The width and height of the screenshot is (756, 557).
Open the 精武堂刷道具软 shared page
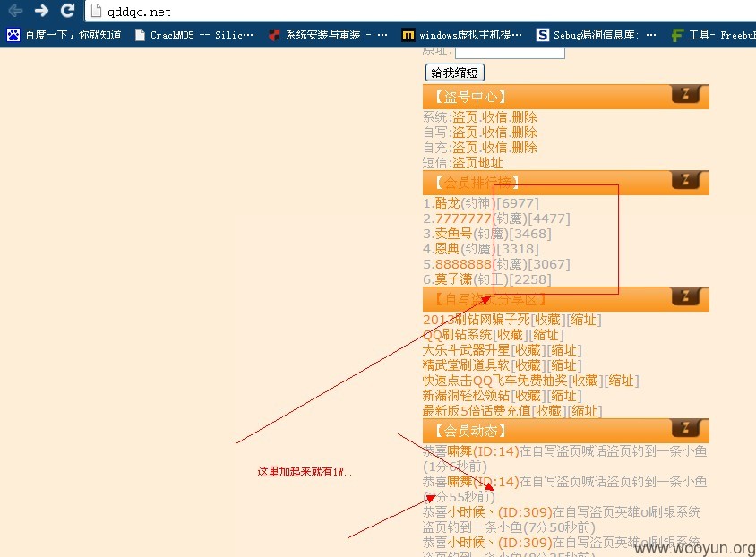467,365
